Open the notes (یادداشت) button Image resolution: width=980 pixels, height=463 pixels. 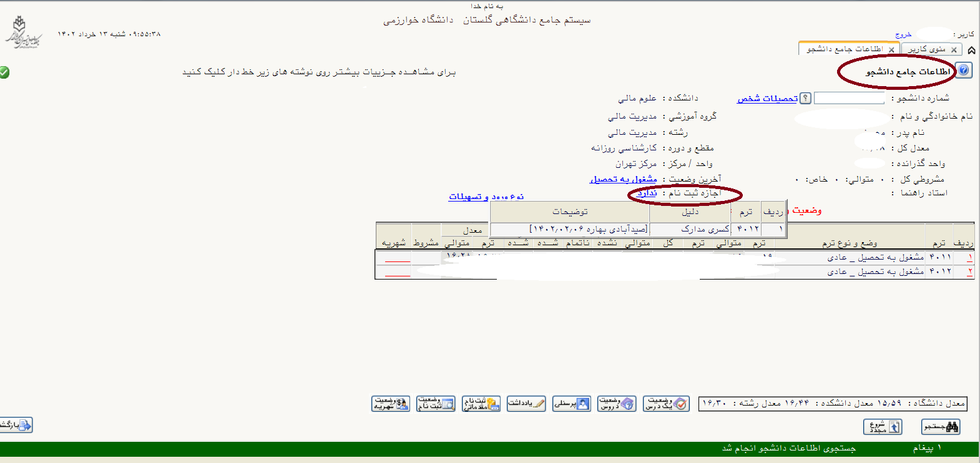[x=526, y=404]
